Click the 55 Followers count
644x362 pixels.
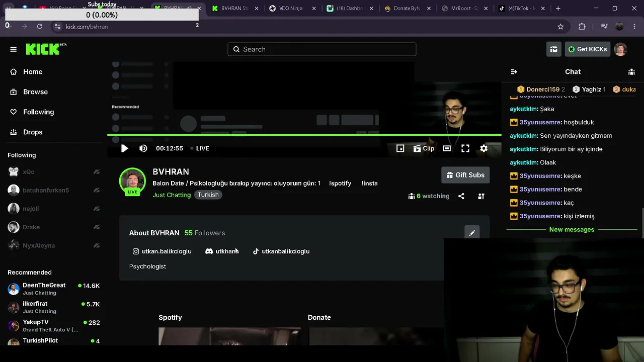[205, 233]
